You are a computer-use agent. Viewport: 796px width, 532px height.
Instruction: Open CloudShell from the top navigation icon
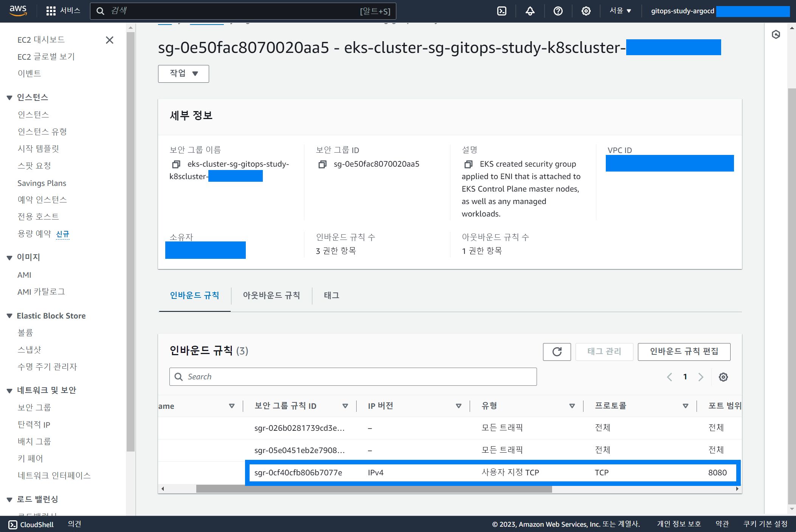[x=501, y=11]
